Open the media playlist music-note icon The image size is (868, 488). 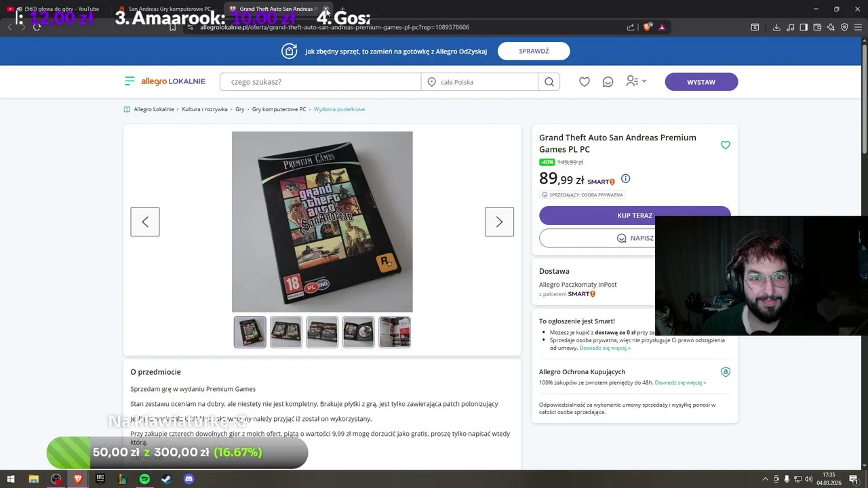790,27
